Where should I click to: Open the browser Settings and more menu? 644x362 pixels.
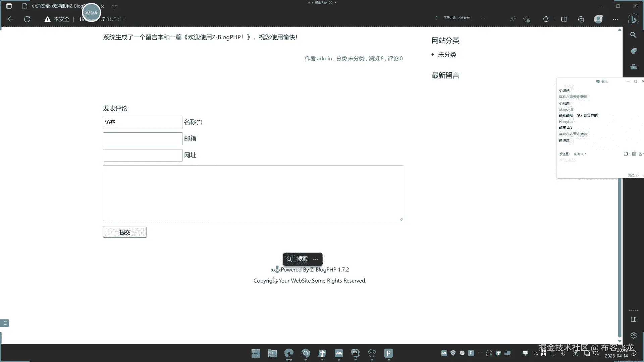pyautogui.click(x=615, y=19)
